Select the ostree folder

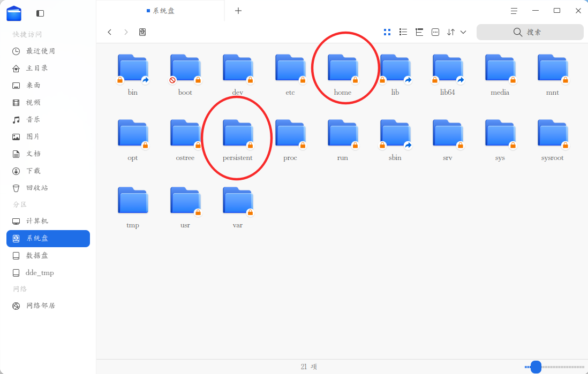click(185, 141)
